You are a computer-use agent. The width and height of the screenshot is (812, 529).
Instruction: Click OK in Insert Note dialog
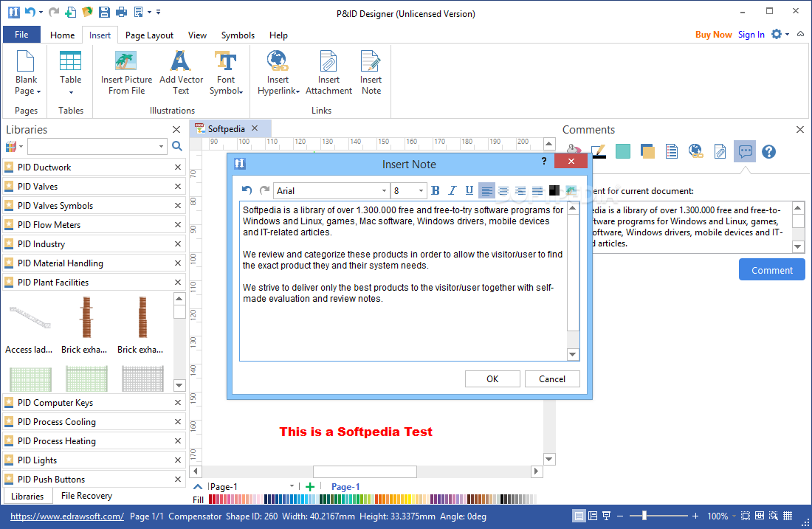492,379
